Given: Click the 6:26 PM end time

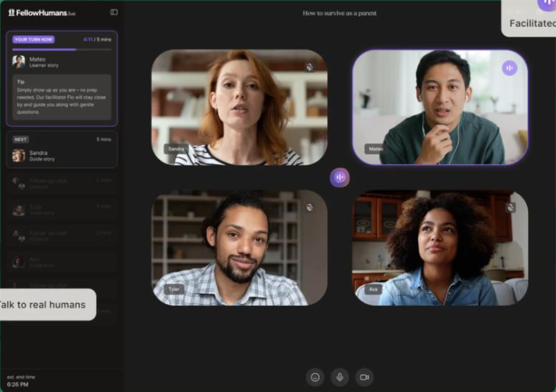Looking at the screenshot, I should (18, 384).
